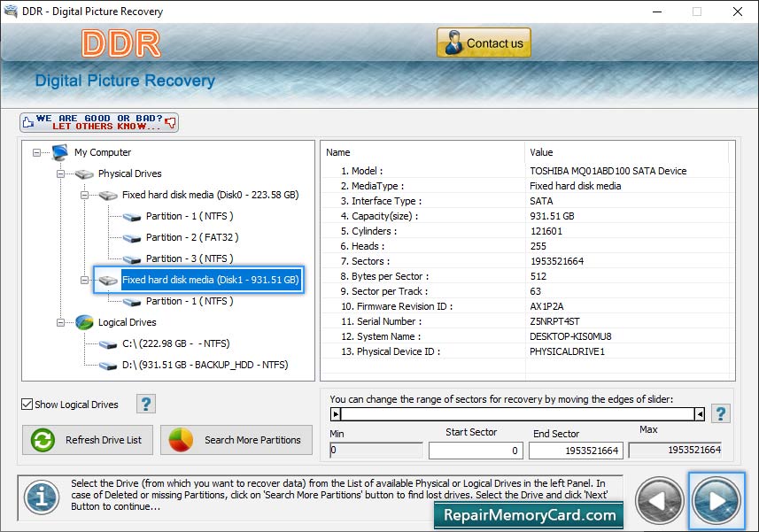Select Partition - 3 (NTFS)
This screenshot has height=532, width=759.
[190, 258]
